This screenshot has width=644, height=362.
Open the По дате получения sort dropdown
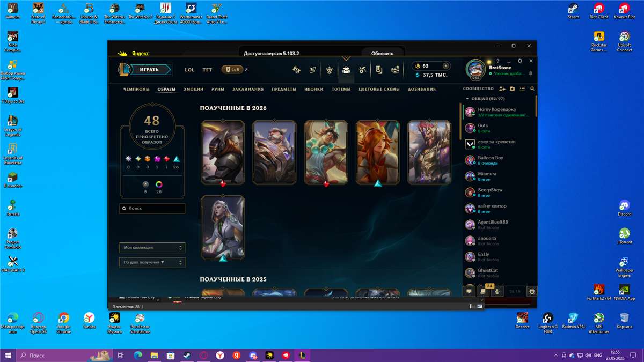(x=152, y=262)
